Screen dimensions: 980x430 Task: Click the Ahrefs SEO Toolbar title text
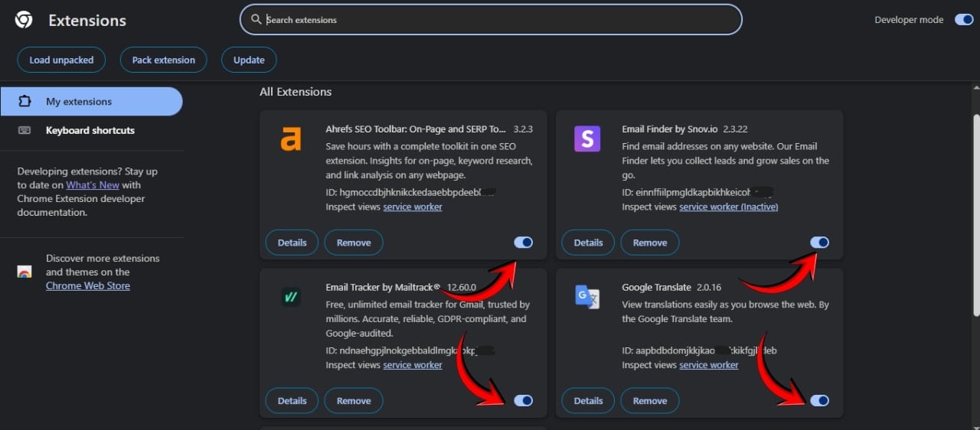[416, 130]
